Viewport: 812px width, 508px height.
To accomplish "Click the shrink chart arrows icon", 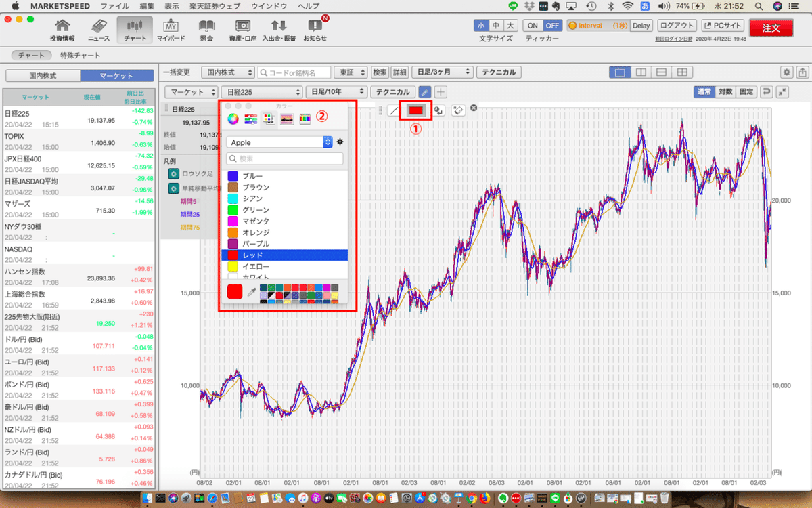I will click(x=782, y=91).
